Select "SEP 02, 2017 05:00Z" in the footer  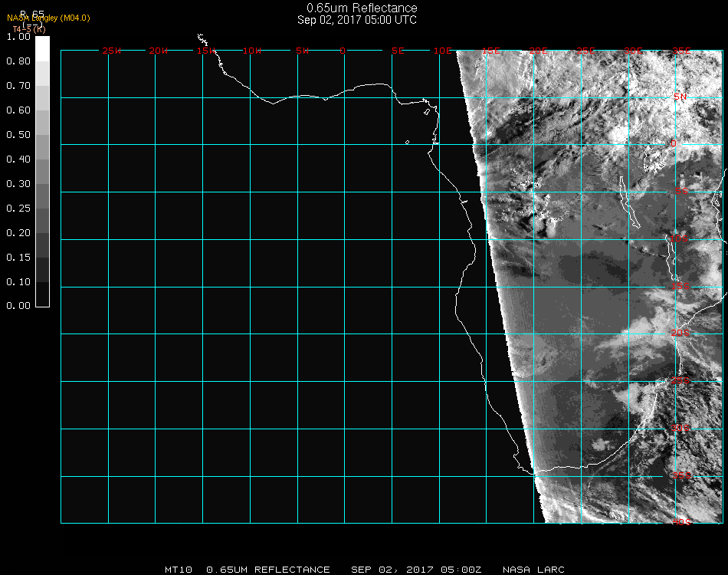click(416, 570)
